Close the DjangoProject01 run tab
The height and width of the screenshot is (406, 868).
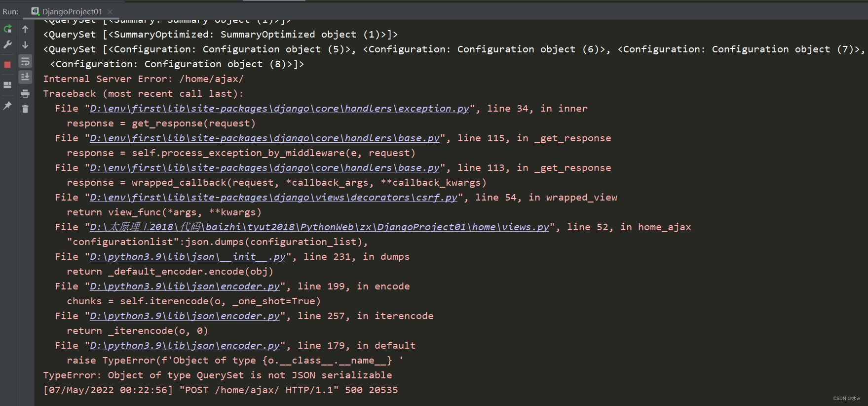(x=110, y=11)
